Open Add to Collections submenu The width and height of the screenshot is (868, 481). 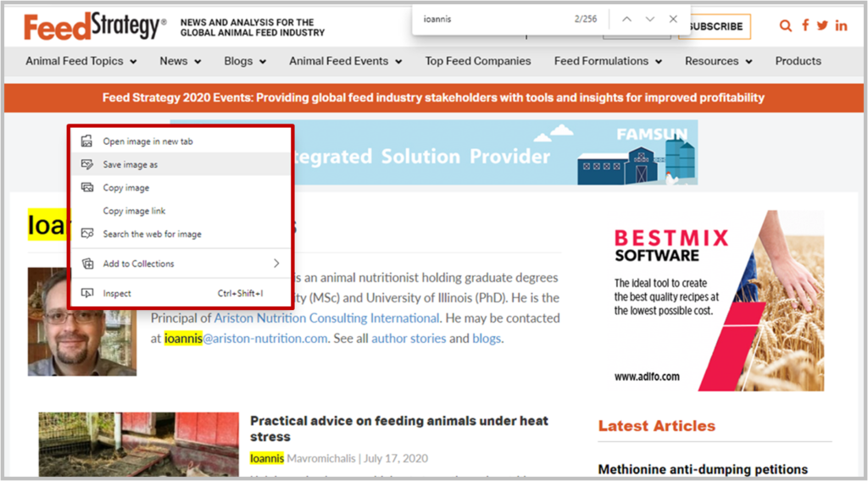coord(181,263)
